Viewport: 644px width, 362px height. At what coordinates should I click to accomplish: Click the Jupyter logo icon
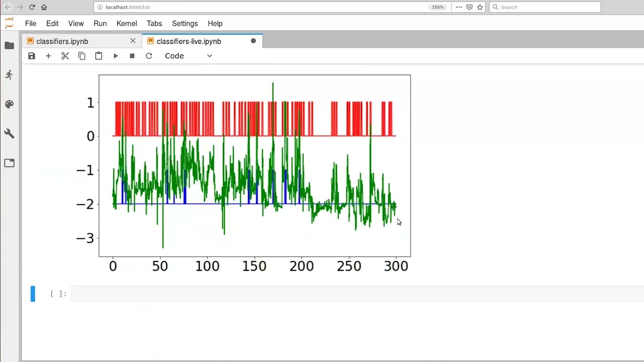pos(9,23)
